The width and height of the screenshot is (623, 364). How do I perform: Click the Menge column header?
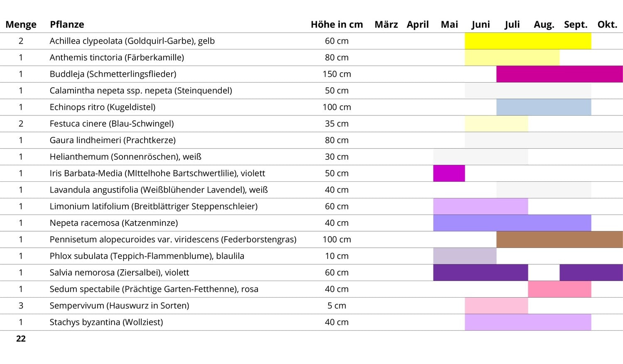tap(21, 24)
